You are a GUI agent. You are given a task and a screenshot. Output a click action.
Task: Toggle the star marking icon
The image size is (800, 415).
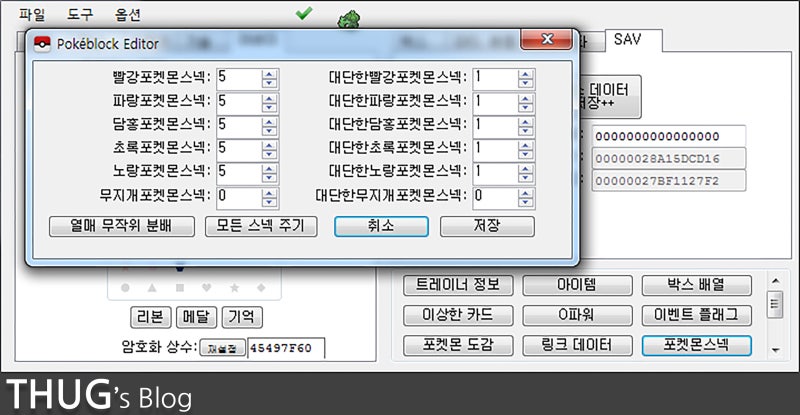click(x=234, y=288)
